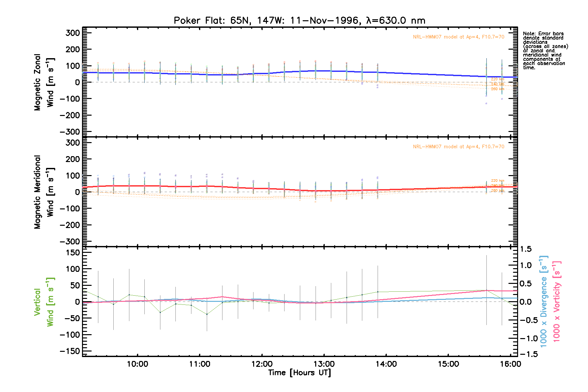
Task: Click the Magnetic Zonal Wind axis label
Action: (44, 82)
